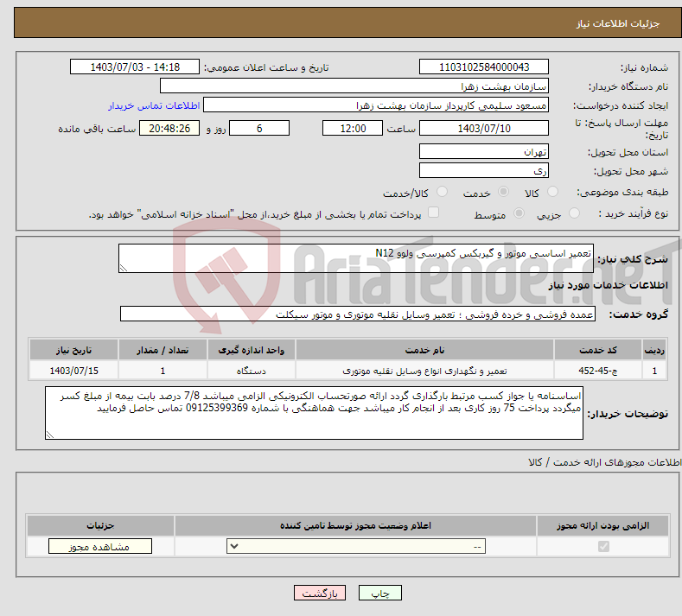
Task: Click the buyer organization name field
Action: [354, 86]
